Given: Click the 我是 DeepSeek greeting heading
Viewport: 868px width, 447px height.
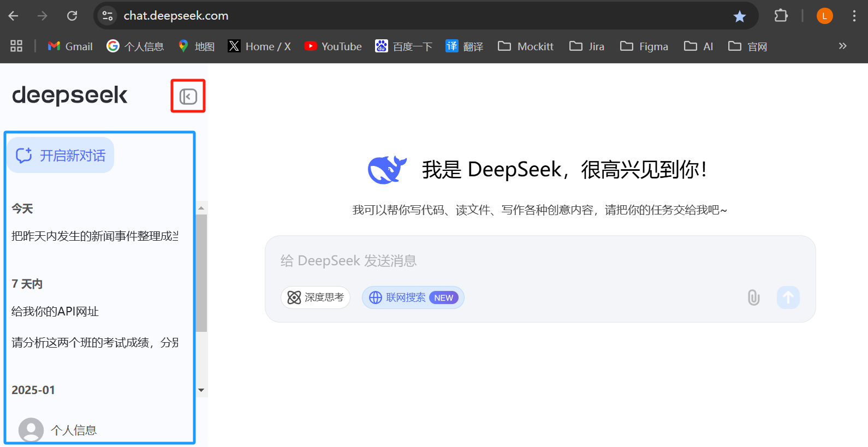Looking at the screenshot, I should pos(564,170).
